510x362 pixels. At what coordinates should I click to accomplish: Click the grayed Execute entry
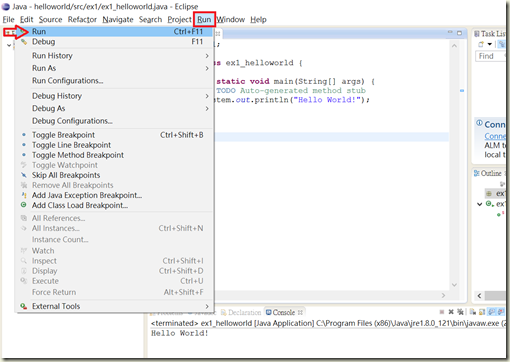(114, 281)
